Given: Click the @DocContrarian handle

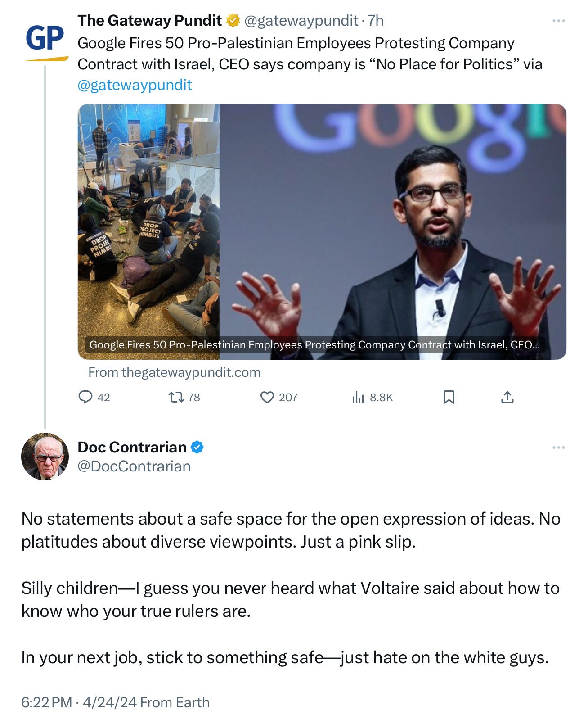Looking at the screenshot, I should coord(134,466).
